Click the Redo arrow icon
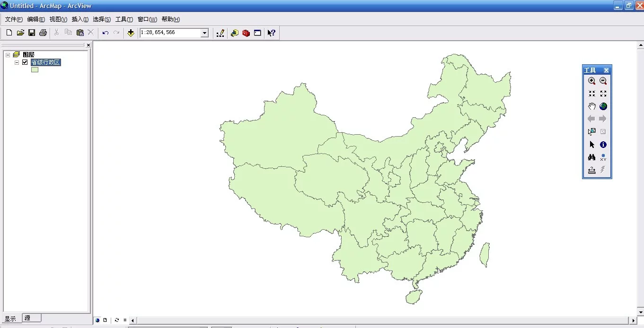The width and height of the screenshot is (644, 328). pos(116,33)
